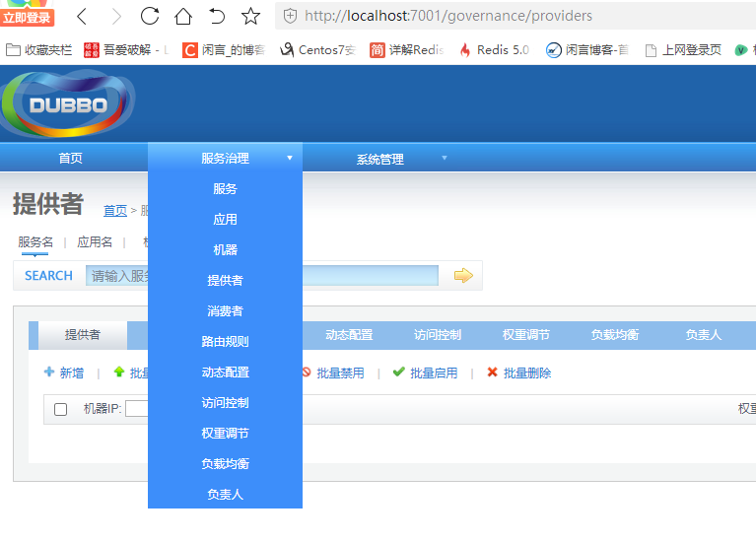Expand the 系统管理 dropdown arrow

point(445,158)
